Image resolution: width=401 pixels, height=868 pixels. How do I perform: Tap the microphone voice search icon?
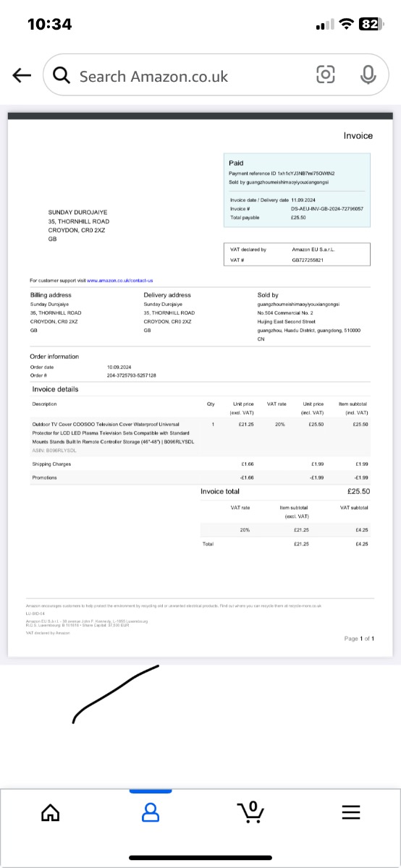click(x=368, y=75)
